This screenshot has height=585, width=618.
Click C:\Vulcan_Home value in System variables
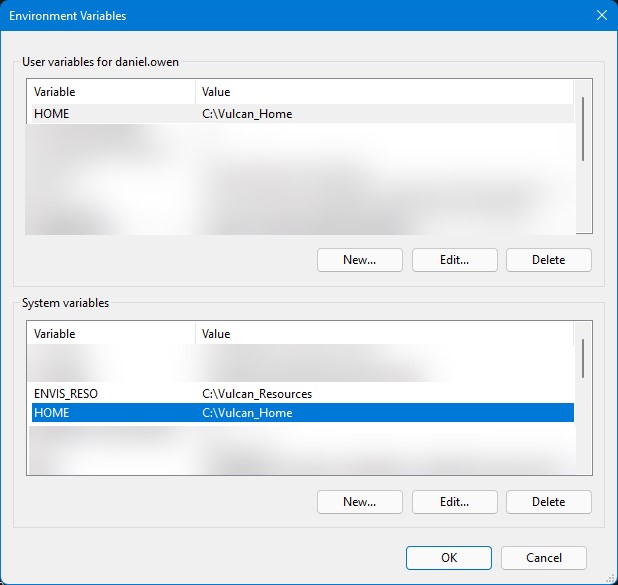coord(247,413)
